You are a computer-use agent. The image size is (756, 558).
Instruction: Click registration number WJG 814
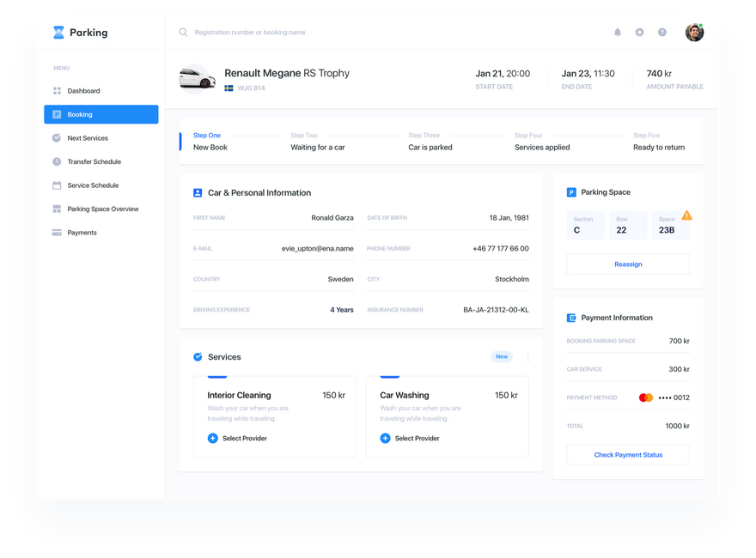[251, 88]
